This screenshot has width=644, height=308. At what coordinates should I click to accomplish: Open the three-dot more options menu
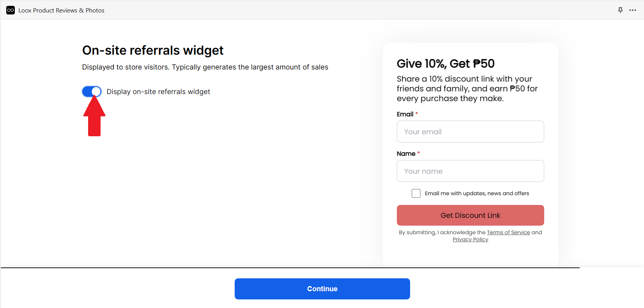633,10
